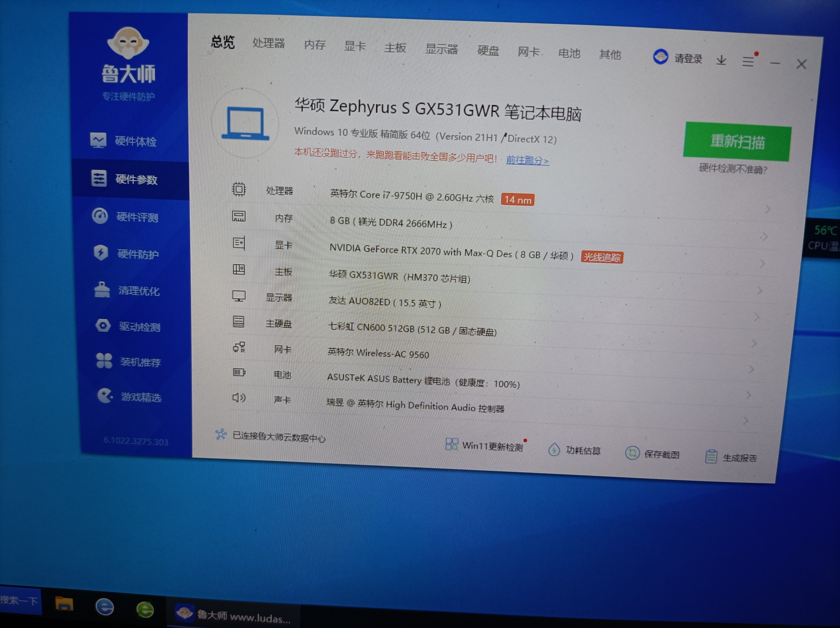The width and height of the screenshot is (840, 628).
Task: Open 装机推荐 section
Action: click(x=129, y=361)
